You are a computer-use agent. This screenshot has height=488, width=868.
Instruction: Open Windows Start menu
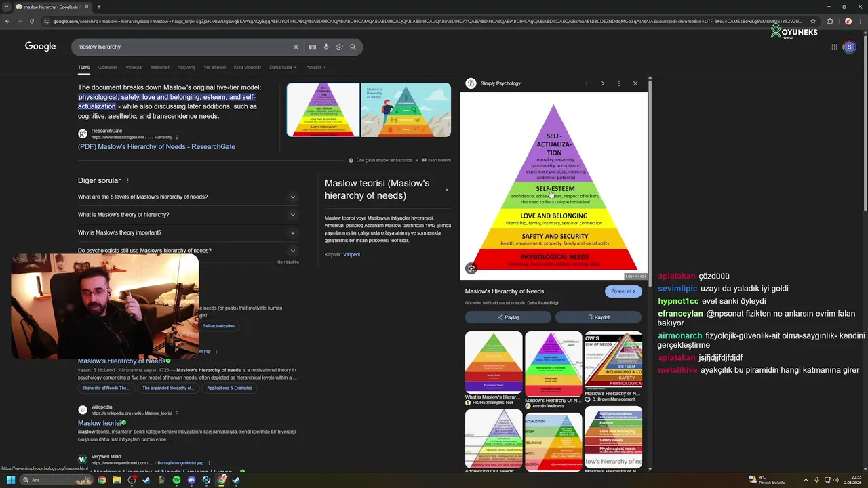point(11,480)
